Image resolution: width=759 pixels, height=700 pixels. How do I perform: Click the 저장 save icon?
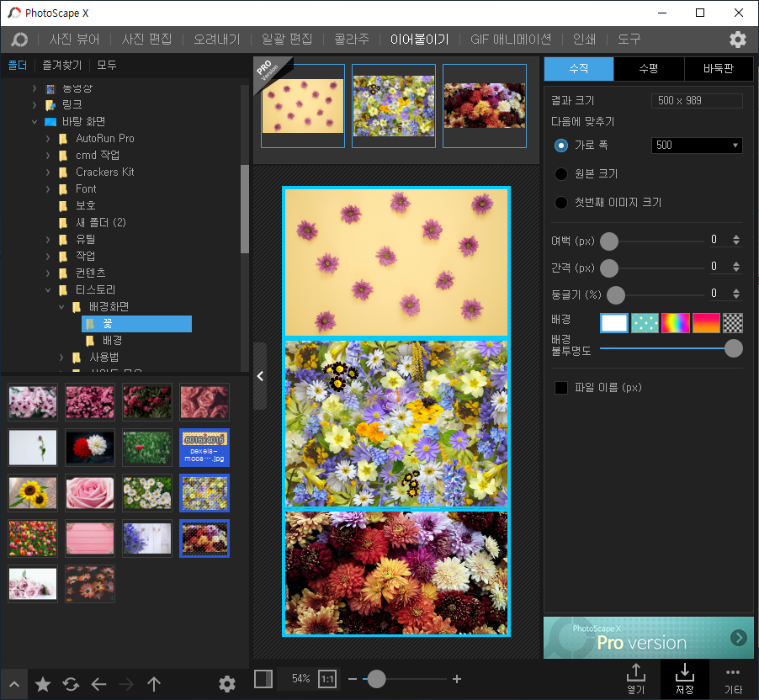[x=685, y=678]
